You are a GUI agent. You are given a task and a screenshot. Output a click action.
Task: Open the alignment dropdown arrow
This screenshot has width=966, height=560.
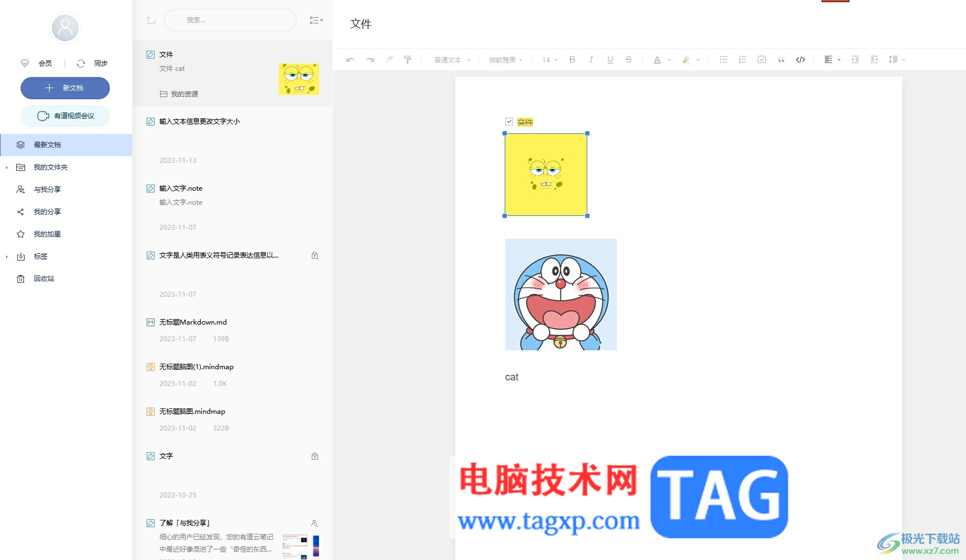tap(839, 60)
